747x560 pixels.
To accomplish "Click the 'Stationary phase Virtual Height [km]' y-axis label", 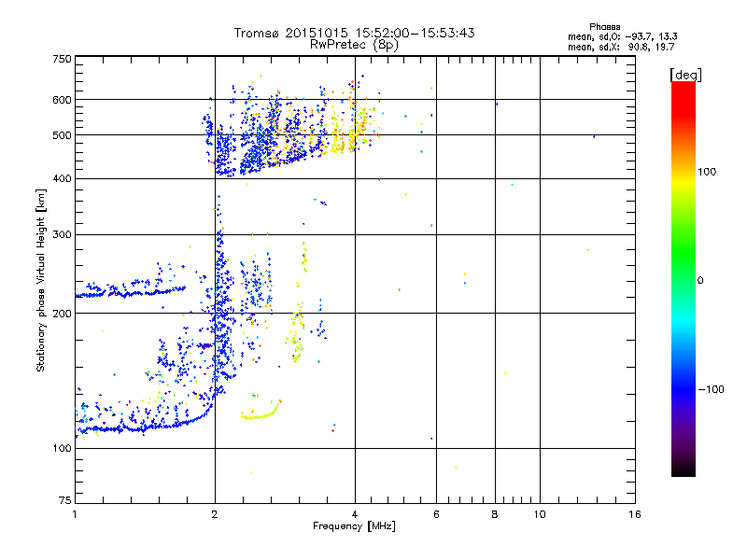I will [41, 280].
